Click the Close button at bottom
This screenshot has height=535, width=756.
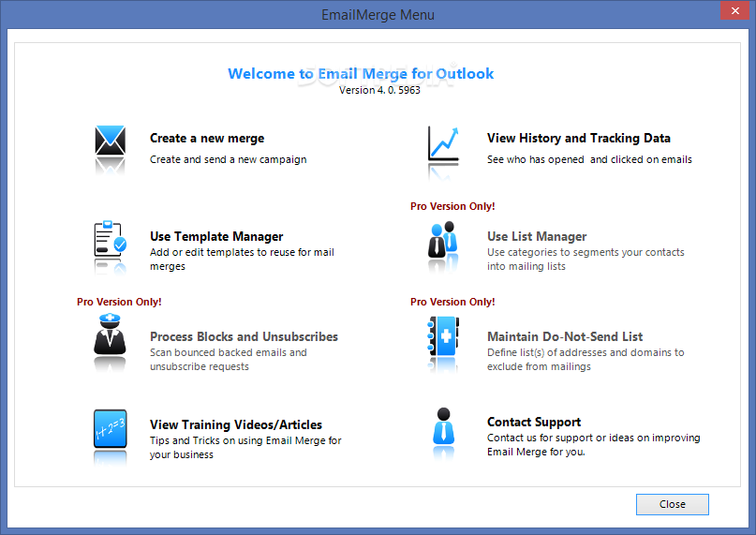672,504
